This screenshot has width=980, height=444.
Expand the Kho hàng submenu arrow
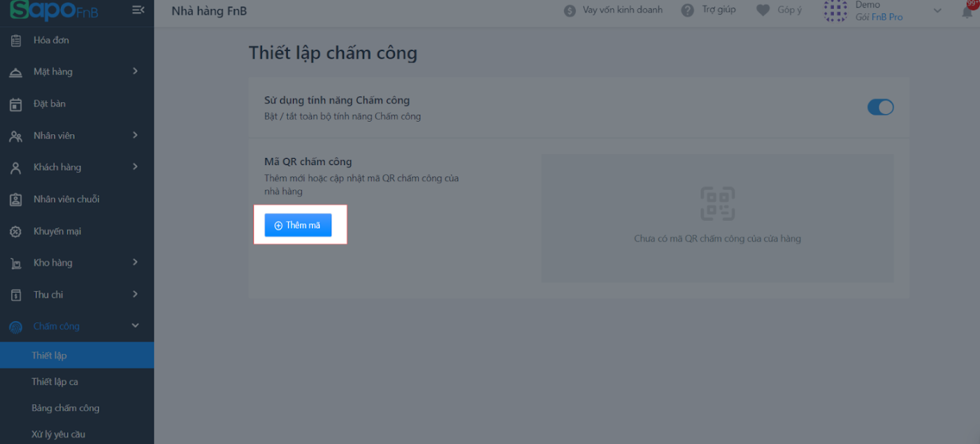click(135, 262)
